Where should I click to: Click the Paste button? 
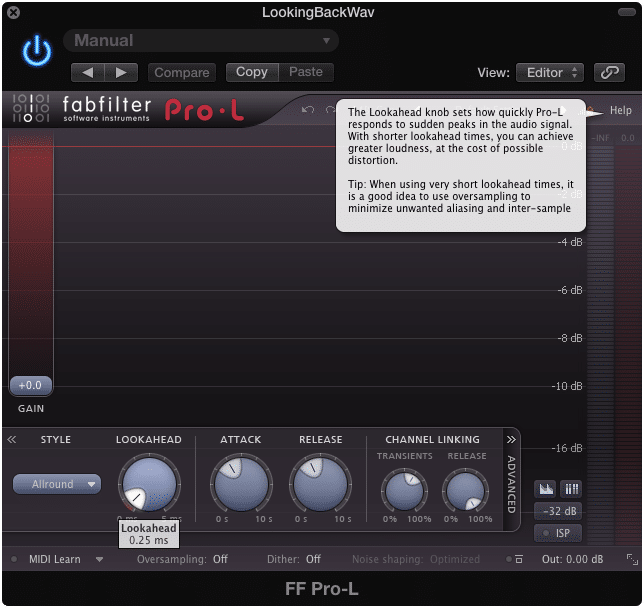click(306, 72)
